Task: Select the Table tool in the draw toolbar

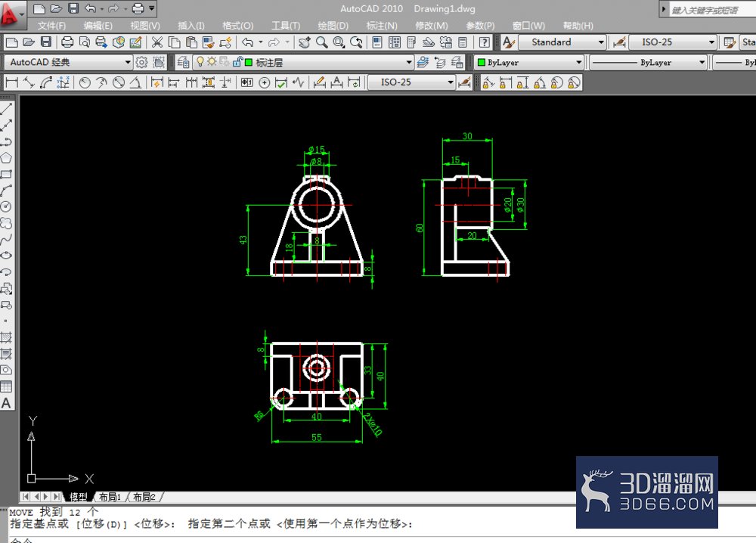Action: click(6, 386)
